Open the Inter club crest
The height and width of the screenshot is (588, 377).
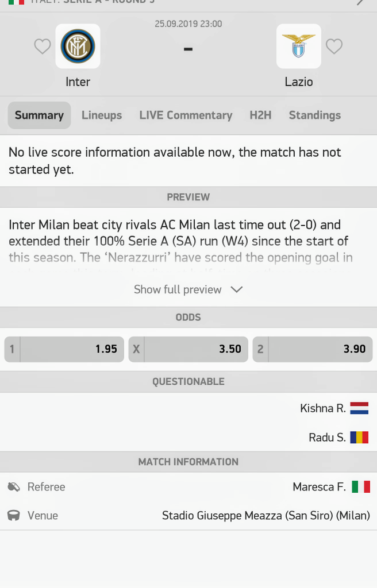click(x=78, y=47)
